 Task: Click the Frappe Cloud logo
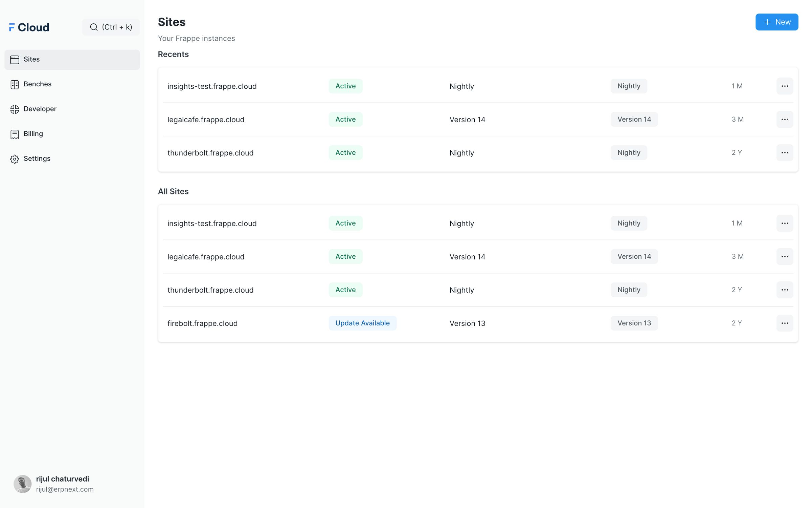(29, 27)
